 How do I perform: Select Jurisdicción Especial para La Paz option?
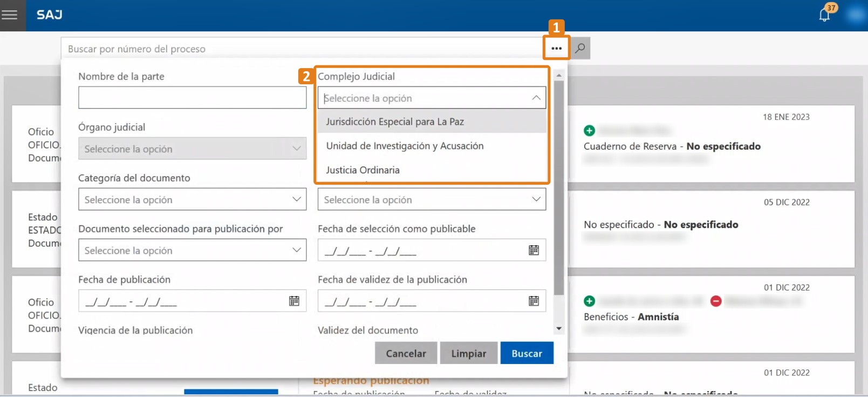432,122
